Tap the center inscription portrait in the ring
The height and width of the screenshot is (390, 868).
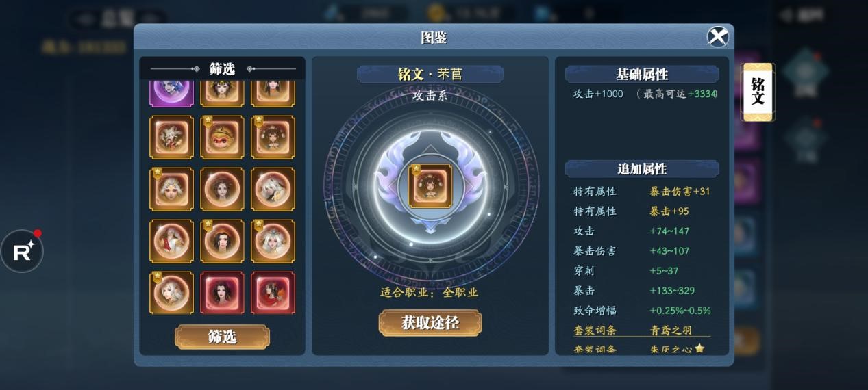430,185
